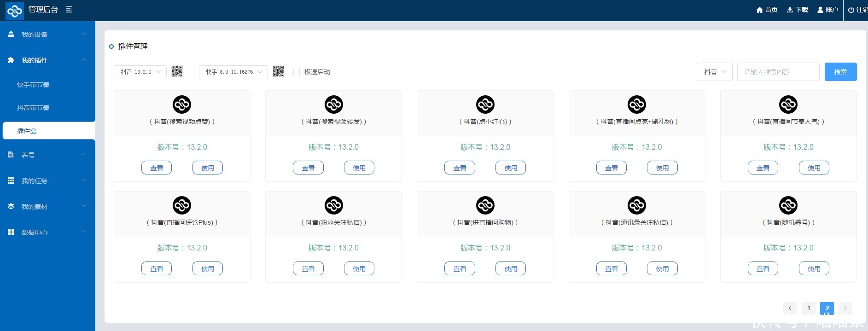
Task: Click the 我的素材 layers icon in sidebar
Action: pos(11,206)
